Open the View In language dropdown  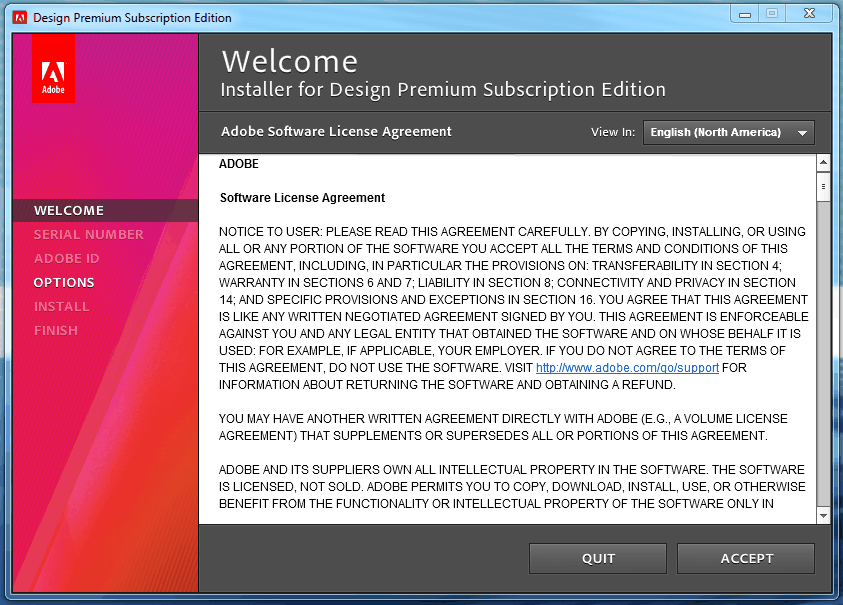pyautogui.click(x=728, y=132)
